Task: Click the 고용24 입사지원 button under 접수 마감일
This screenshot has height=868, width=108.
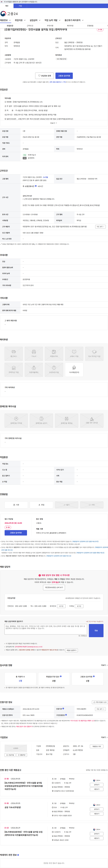Action: tap(16, 533)
